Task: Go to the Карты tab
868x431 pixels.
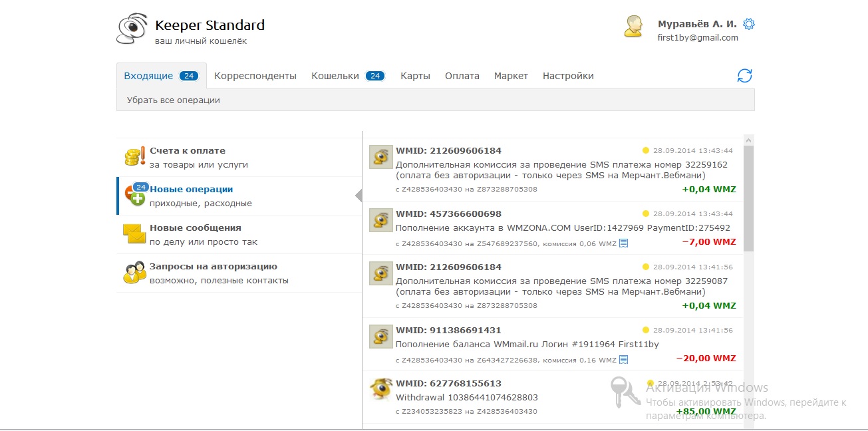Action: point(415,76)
